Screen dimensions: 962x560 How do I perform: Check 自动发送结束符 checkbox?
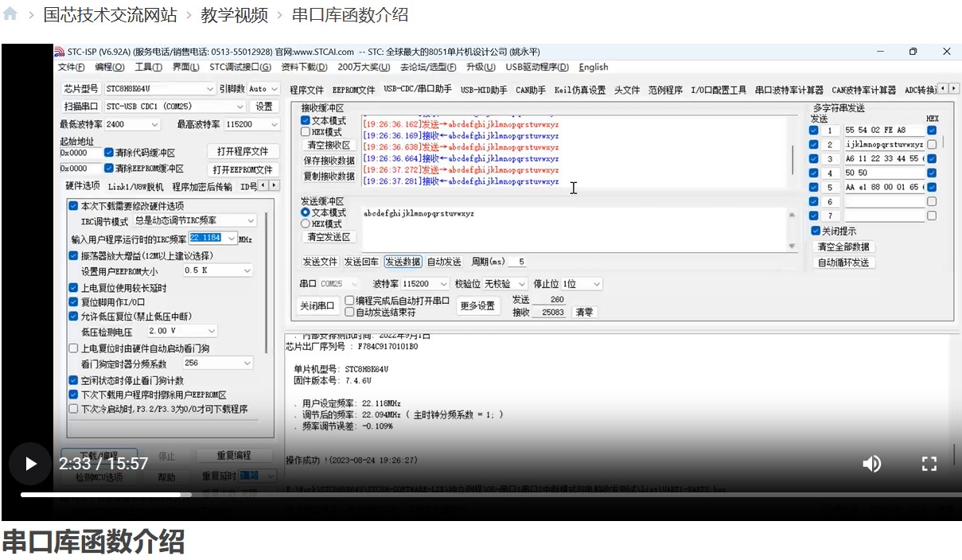tap(349, 312)
